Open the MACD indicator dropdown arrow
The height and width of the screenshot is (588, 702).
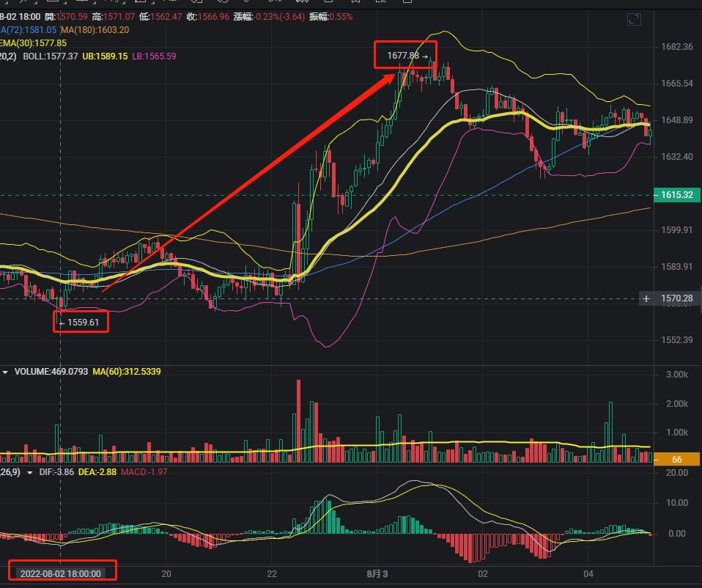[29, 472]
